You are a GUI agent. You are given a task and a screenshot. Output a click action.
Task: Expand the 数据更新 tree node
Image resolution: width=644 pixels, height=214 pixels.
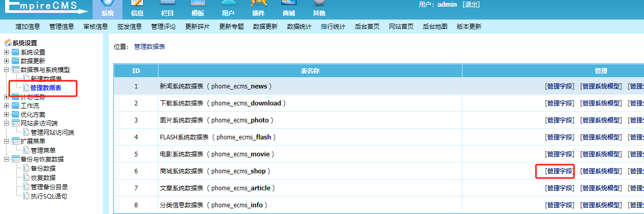click(x=6, y=61)
